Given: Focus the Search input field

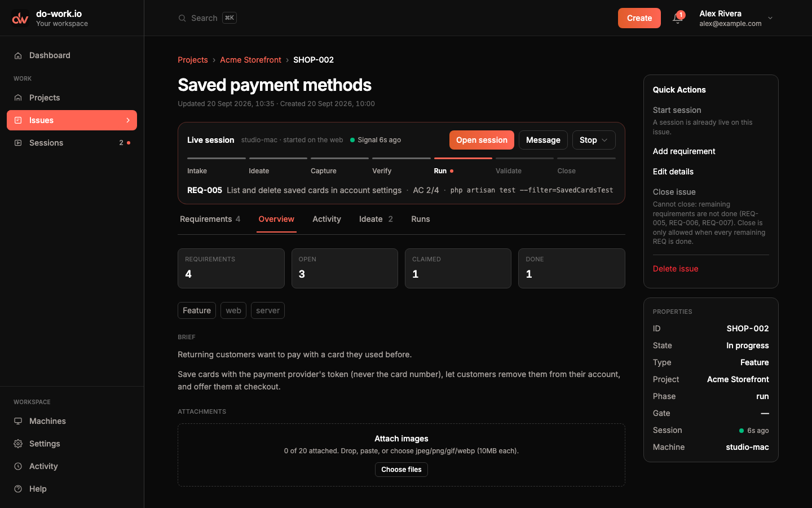Looking at the screenshot, I should pyautogui.click(x=208, y=18).
